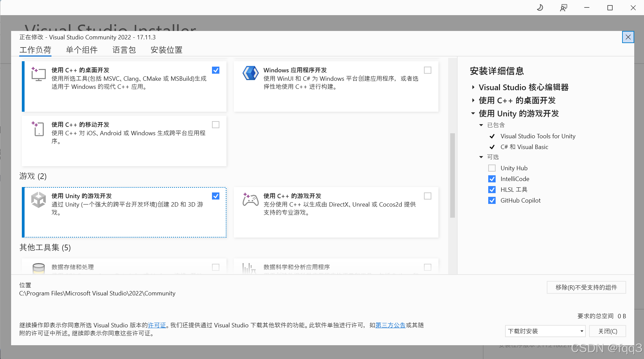This screenshot has width=644, height=359.
Task: Click the data storage database icon
Action: (x=38, y=268)
